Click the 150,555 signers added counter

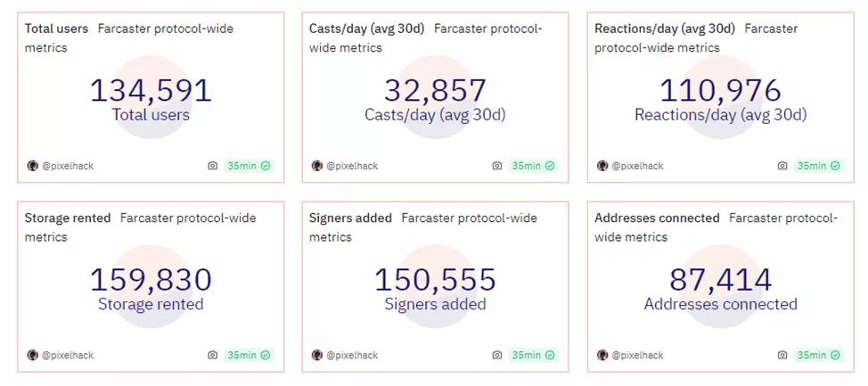click(x=435, y=280)
